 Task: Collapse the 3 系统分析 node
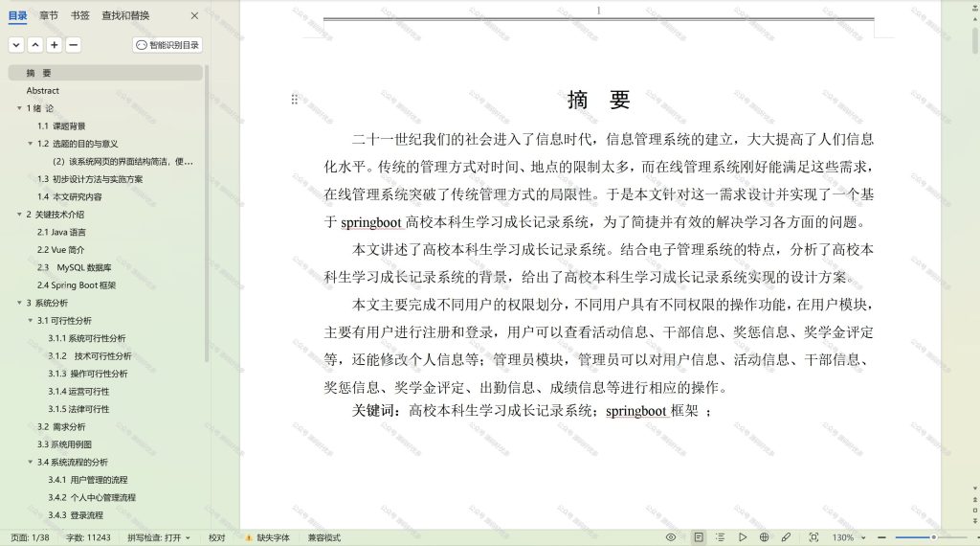click(19, 303)
